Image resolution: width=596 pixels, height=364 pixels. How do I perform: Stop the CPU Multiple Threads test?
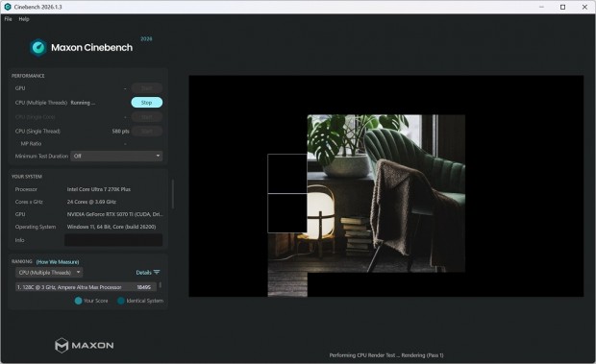click(x=147, y=103)
